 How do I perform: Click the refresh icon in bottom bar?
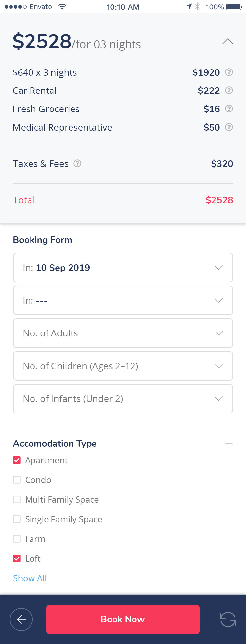click(228, 619)
